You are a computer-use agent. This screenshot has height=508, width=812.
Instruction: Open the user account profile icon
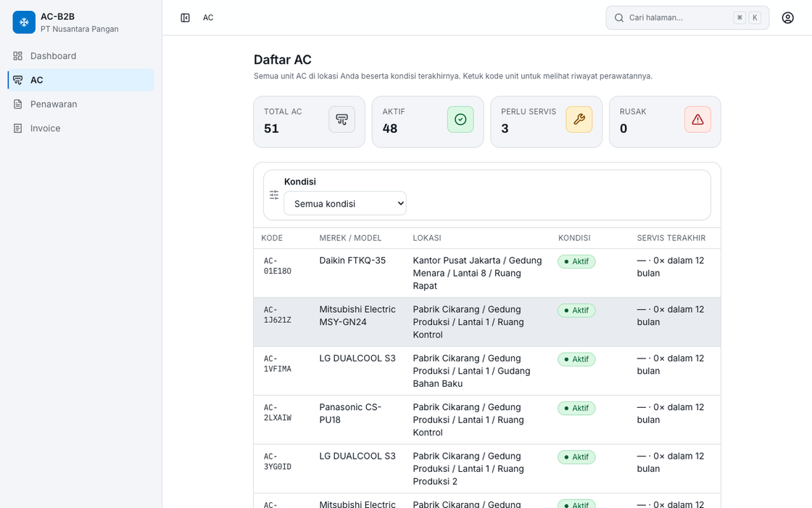pos(787,17)
